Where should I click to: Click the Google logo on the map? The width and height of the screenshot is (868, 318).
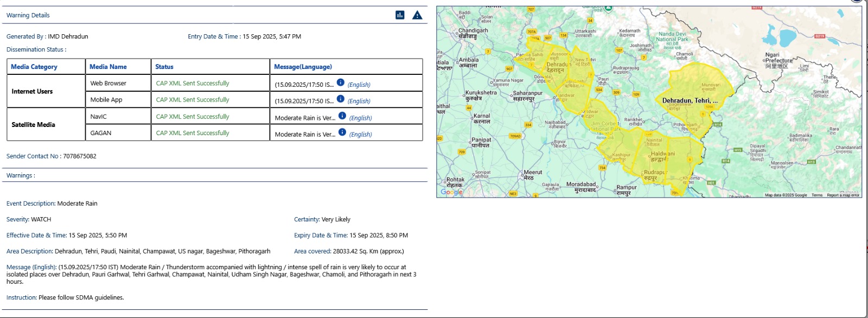[x=451, y=192]
